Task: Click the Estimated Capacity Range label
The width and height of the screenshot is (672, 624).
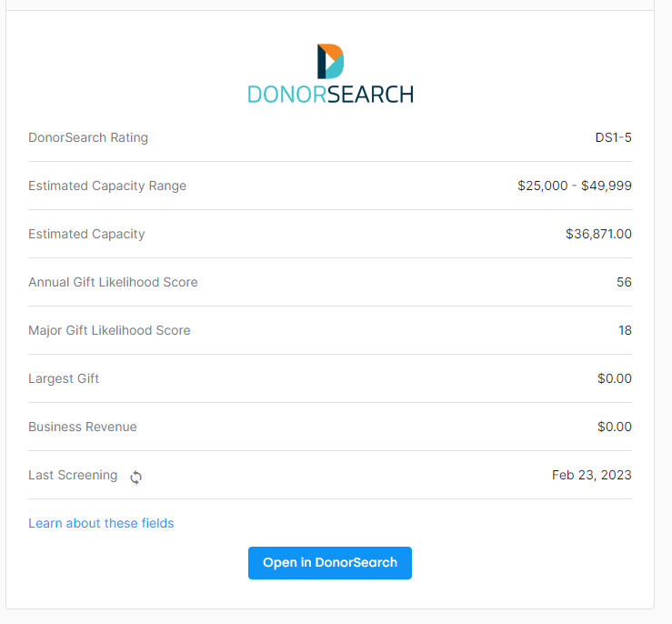Action: coord(107,186)
